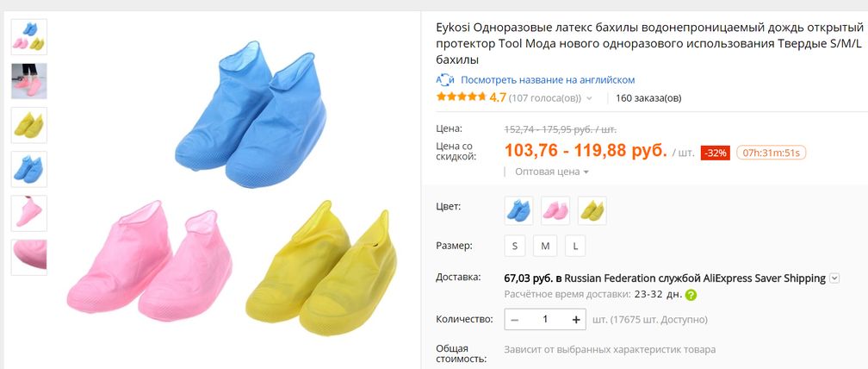The height and width of the screenshot is (369, 868).
Task: Click the 107 голоса(ов) reviews link
Action: pyautogui.click(x=544, y=98)
